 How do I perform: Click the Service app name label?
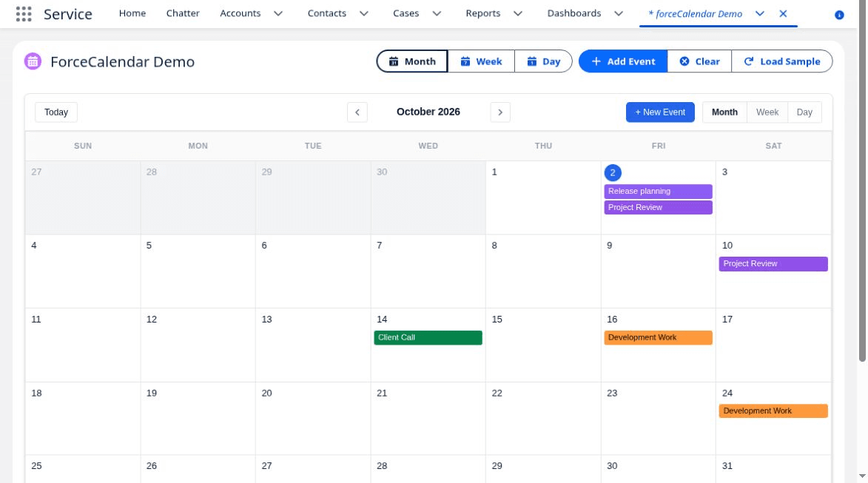tap(68, 14)
